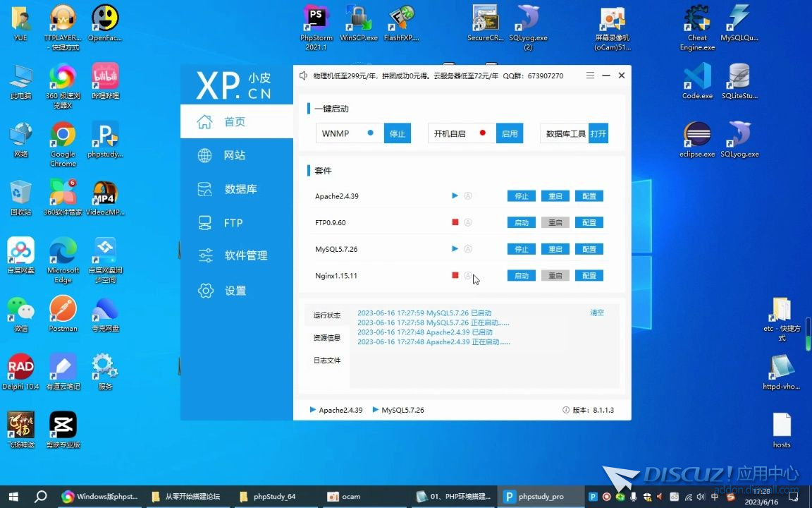Open Microsoft Edge desktop icon
The height and width of the screenshot is (508, 812).
[63, 260]
